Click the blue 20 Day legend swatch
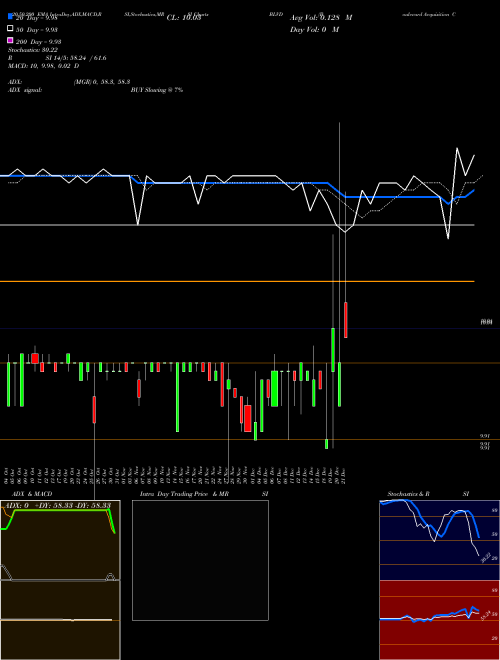Screen dimensions: 500x660 (10, 16)
